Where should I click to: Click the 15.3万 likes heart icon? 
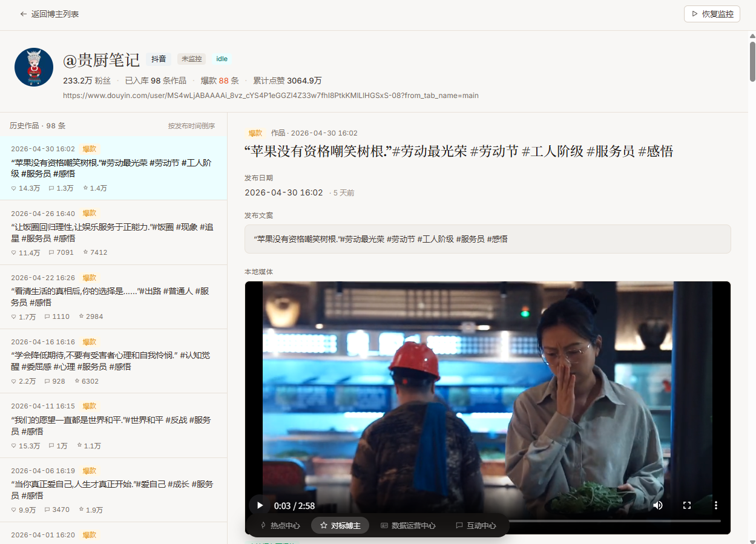pyautogui.click(x=14, y=445)
